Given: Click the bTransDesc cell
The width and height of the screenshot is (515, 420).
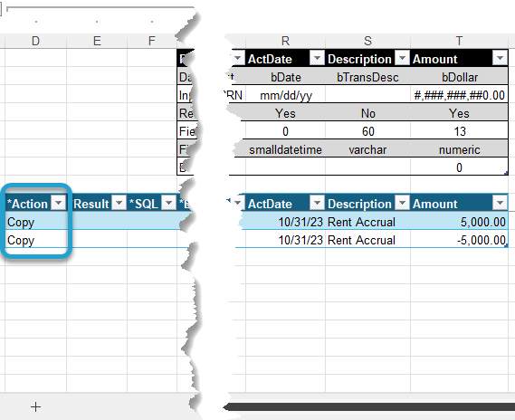Looking at the screenshot, I should 367,77.
